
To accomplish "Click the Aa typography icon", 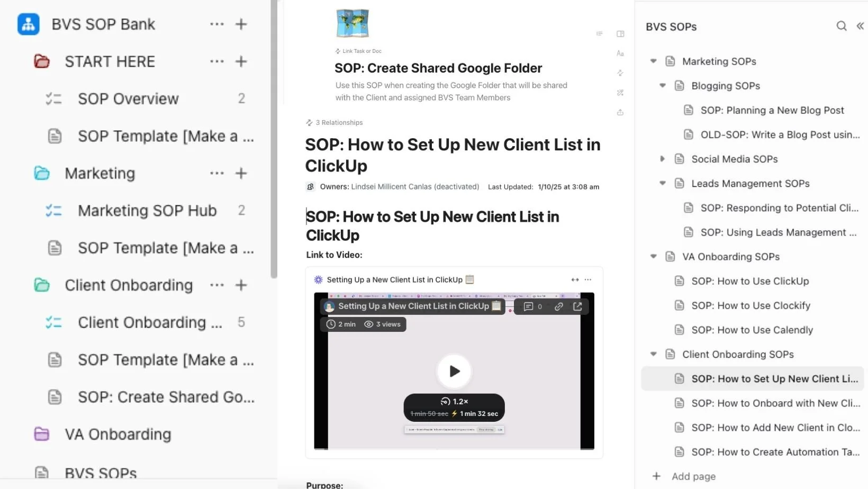I will click(x=620, y=53).
